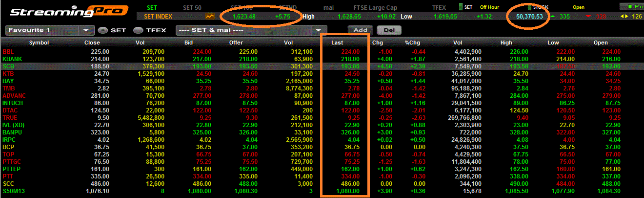Click the Low column header
This screenshot has height=198, width=644.
tap(553, 43)
